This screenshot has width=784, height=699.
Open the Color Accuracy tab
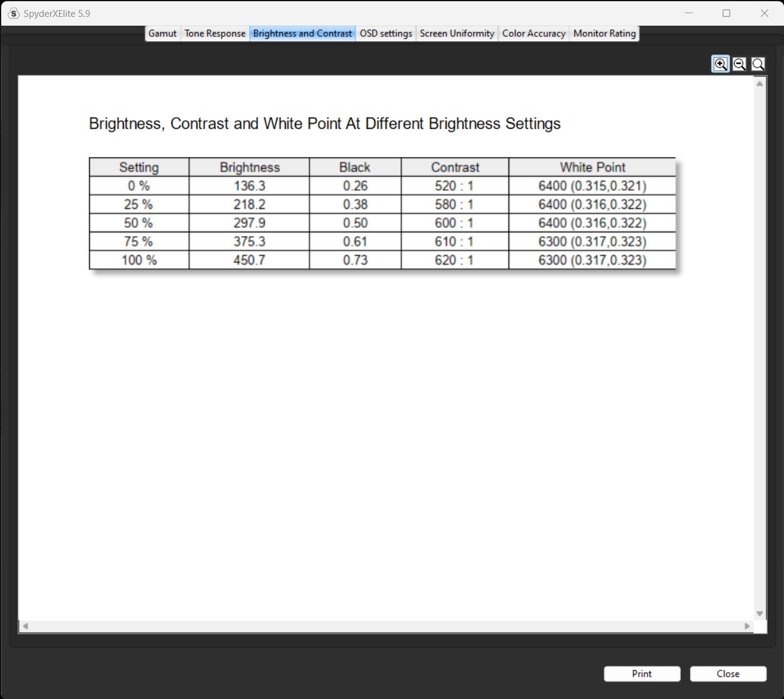tap(534, 33)
